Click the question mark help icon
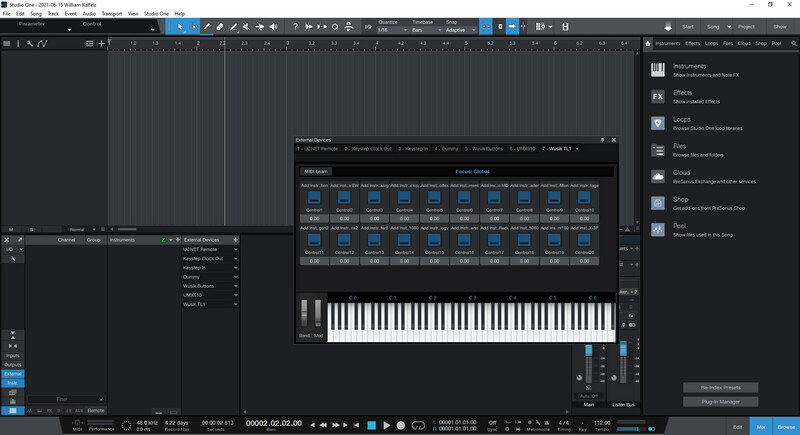This screenshot has height=435, width=800. point(295,27)
